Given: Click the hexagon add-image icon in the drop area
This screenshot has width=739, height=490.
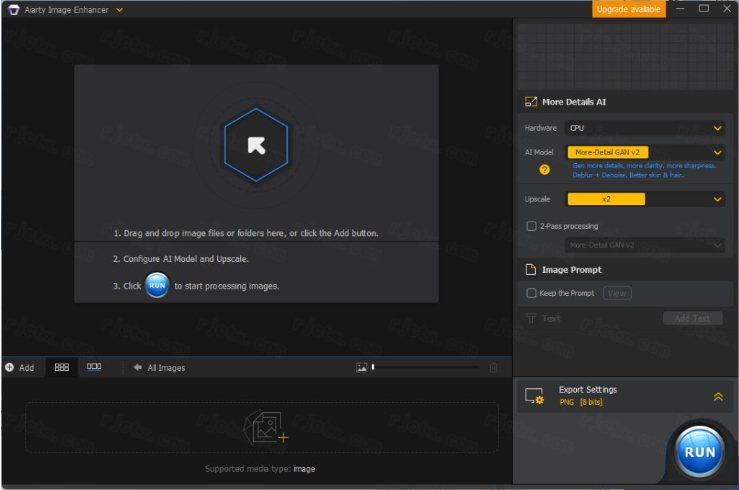Looking at the screenshot, I should pyautogui.click(x=256, y=145).
